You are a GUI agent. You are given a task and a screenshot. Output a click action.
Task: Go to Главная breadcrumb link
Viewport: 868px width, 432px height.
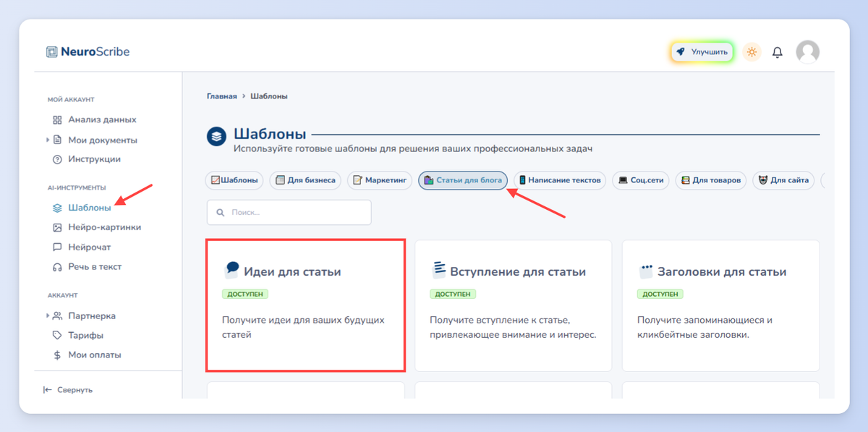pyautogui.click(x=221, y=96)
